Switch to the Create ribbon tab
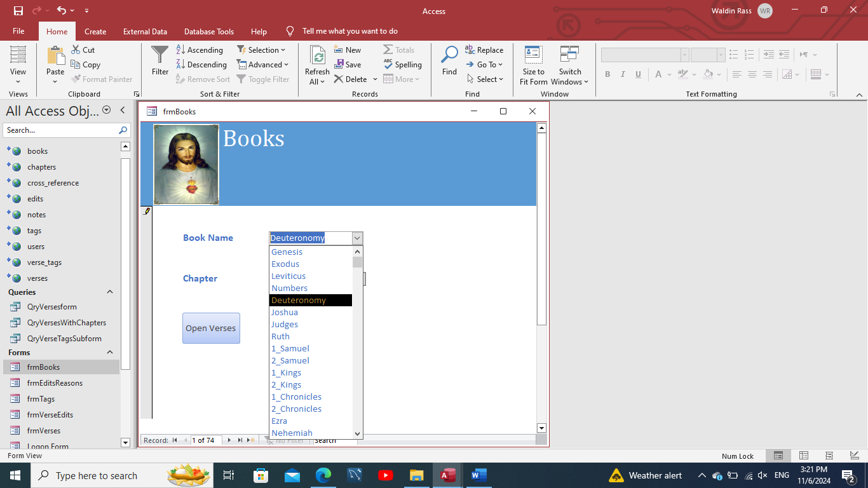The image size is (868, 488). click(x=95, y=31)
